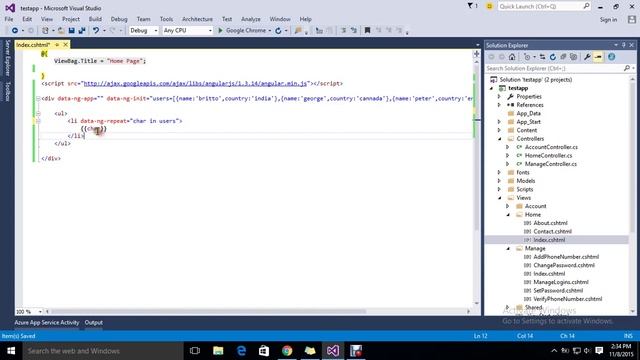Click the Refresh browser icon in toolbar

point(278,31)
